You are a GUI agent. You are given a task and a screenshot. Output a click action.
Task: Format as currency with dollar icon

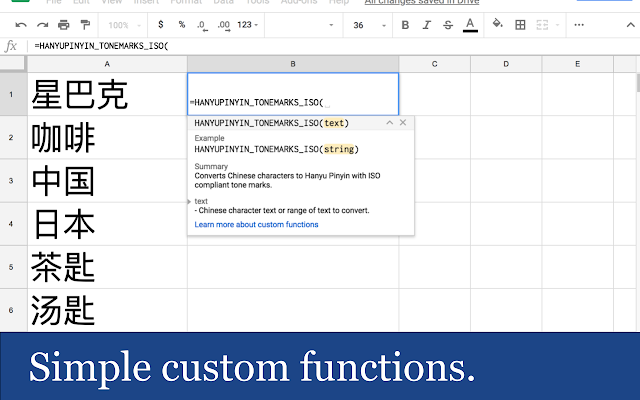pos(161,25)
